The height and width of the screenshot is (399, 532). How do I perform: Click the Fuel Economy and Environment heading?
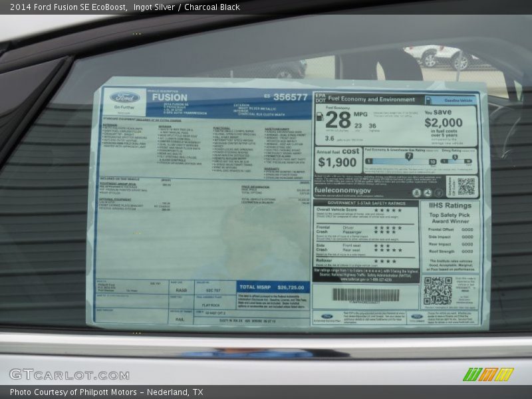[x=371, y=99]
